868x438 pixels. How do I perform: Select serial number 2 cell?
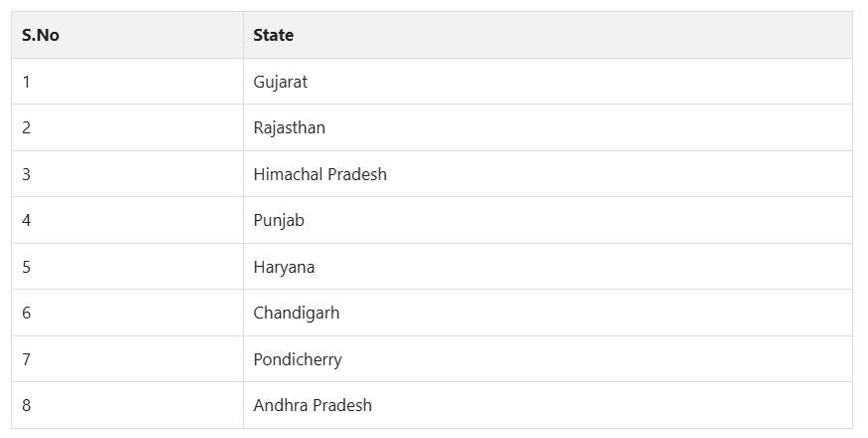coord(27,128)
